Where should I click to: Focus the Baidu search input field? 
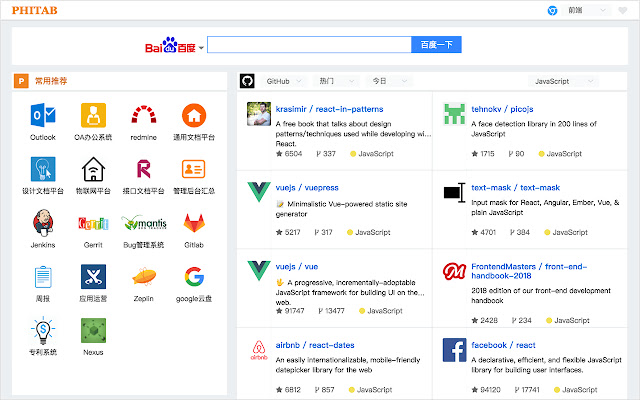point(309,45)
